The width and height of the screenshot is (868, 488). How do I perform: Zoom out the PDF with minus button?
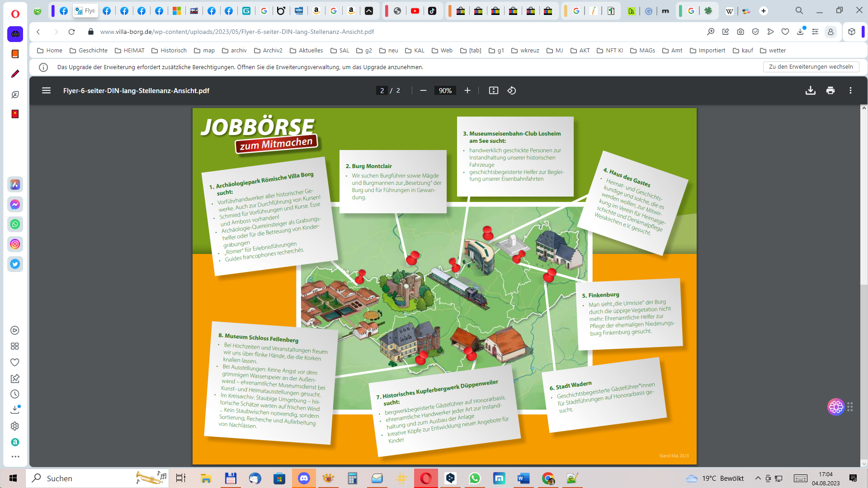pos(423,90)
